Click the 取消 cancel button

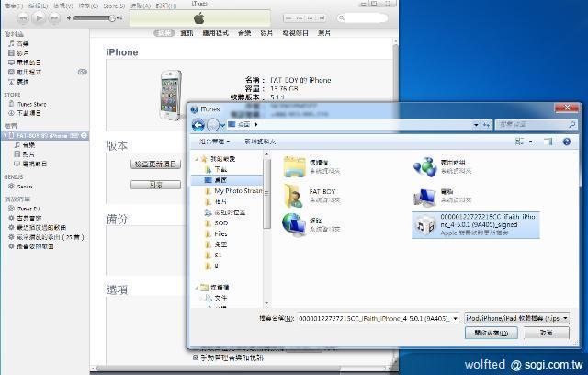[547, 333]
